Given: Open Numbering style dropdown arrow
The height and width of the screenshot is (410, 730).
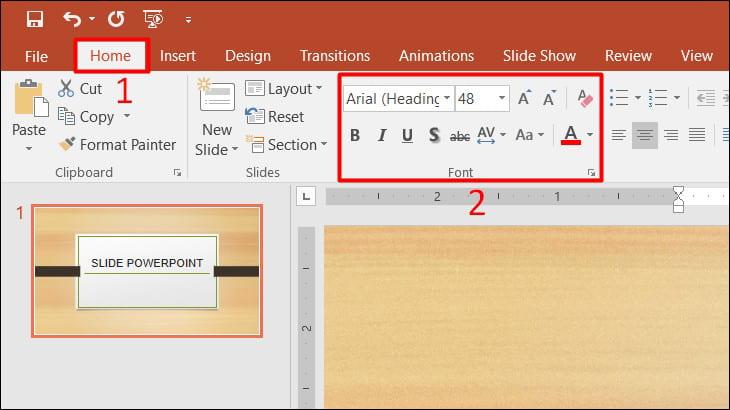Looking at the screenshot, I should coord(677,98).
